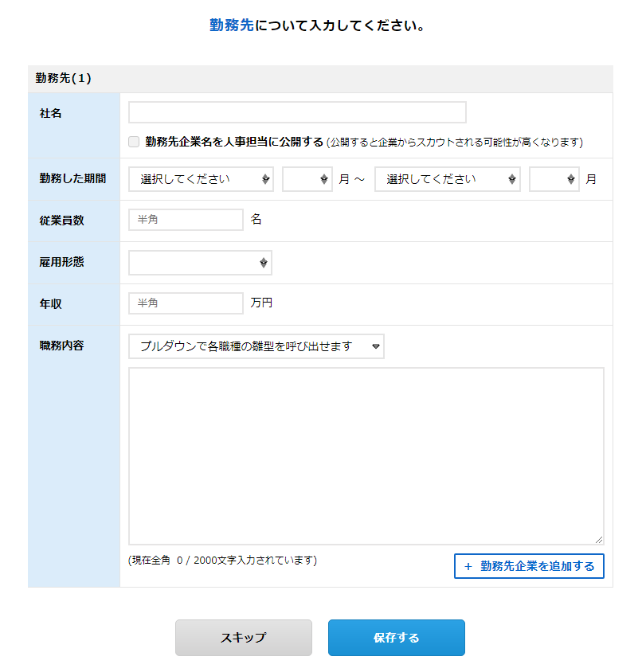The width and height of the screenshot is (642, 672).
Task: Click the 社名 company name text field
Action: coord(297,112)
